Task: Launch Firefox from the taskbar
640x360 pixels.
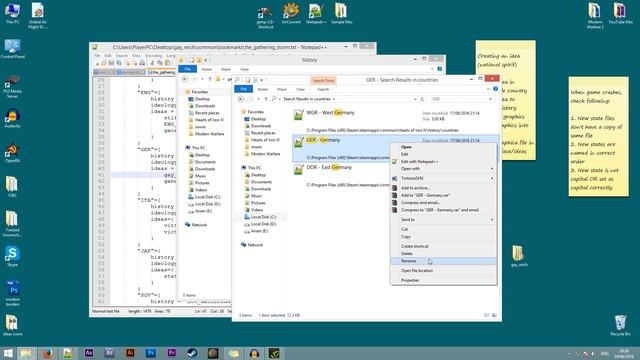Action: tap(47, 353)
